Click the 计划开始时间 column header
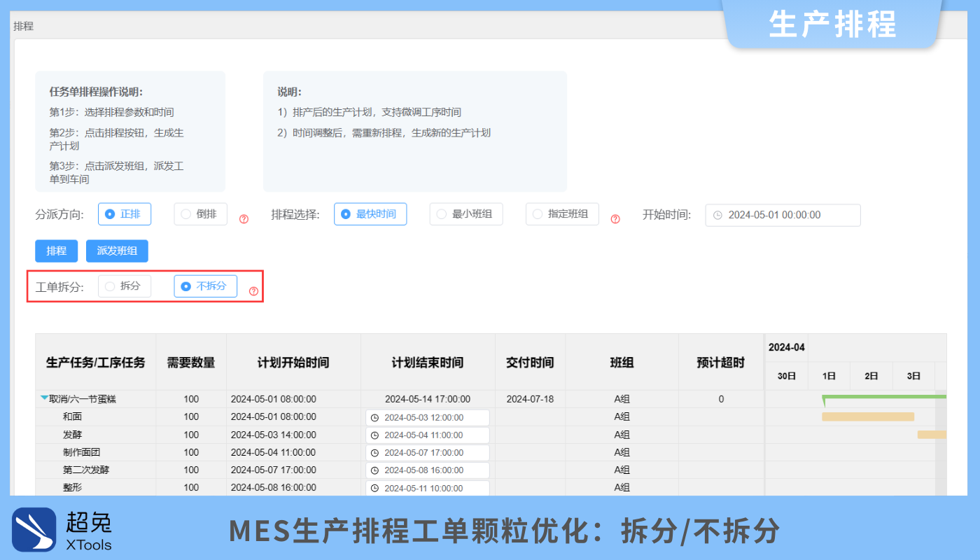The width and height of the screenshot is (980, 560). pos(293,363)
